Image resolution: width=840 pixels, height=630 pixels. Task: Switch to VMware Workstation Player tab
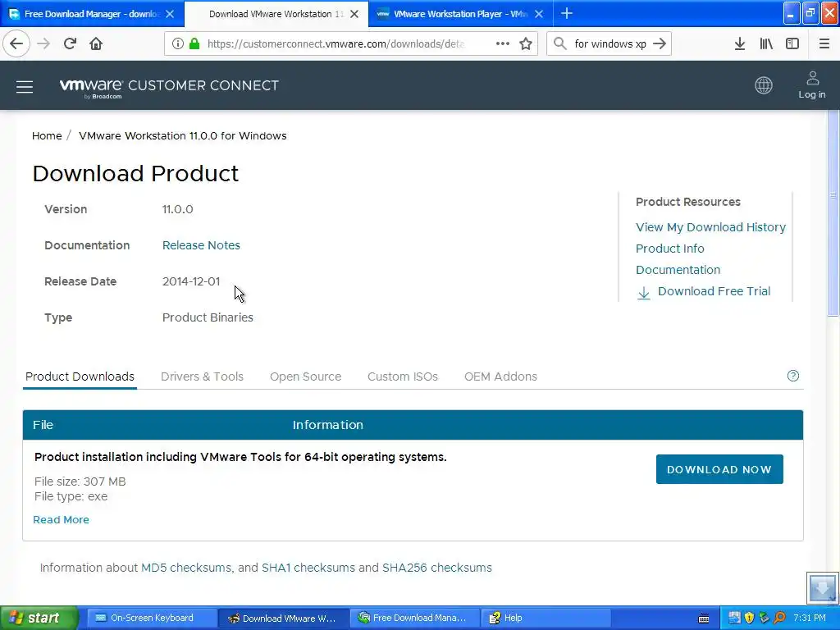461,14
